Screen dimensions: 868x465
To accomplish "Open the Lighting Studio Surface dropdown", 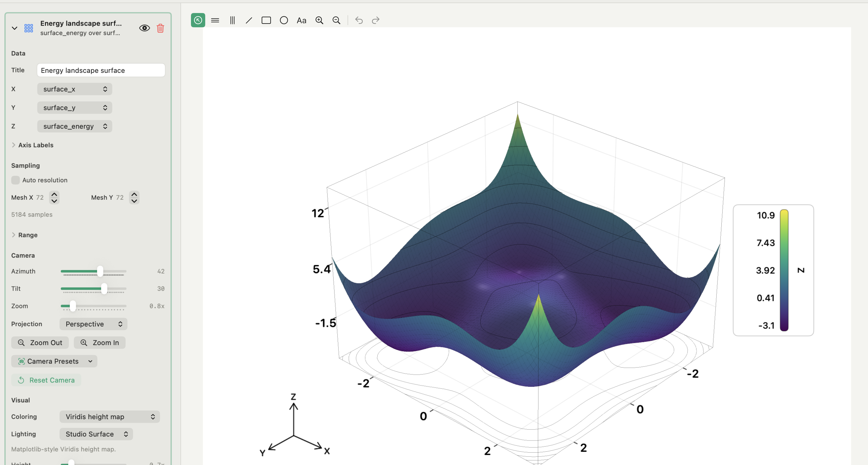I will pos(96,434).
